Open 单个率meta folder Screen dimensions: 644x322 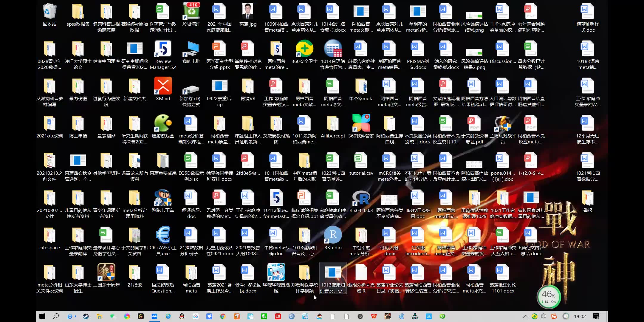(361, 89)
